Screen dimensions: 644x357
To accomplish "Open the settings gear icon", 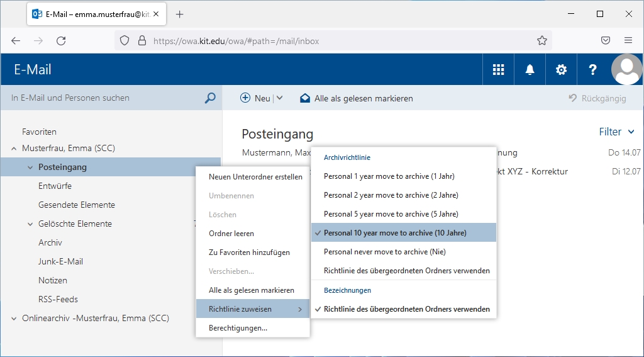I will click(561, 70).
